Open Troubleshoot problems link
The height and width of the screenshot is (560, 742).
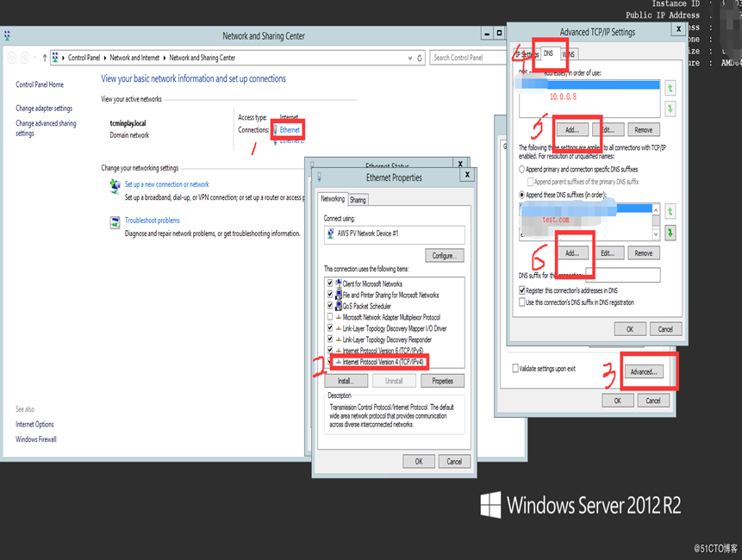[153, 221]
